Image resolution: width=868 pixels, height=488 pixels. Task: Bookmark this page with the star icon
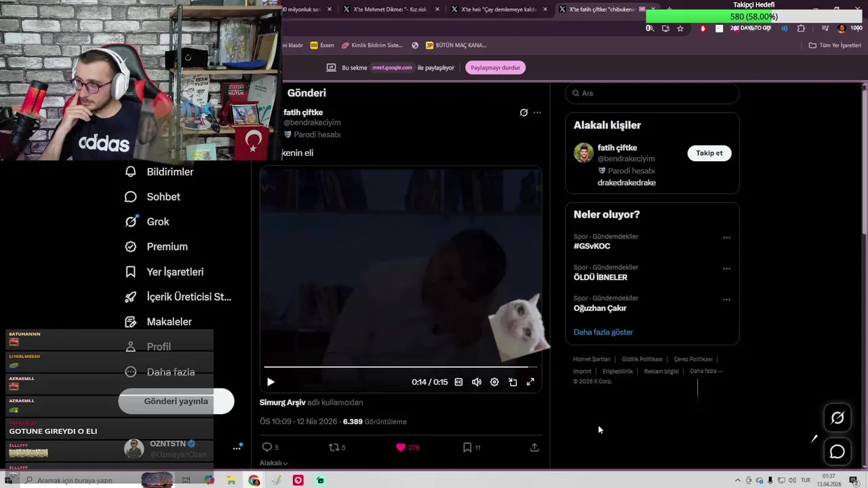click(680, 28)
